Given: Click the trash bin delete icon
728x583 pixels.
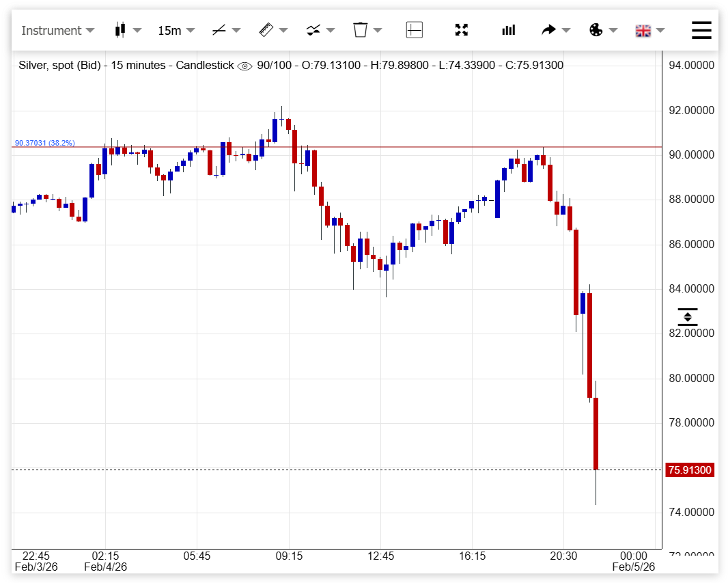Looking at the screenshot, I should 361,30.
